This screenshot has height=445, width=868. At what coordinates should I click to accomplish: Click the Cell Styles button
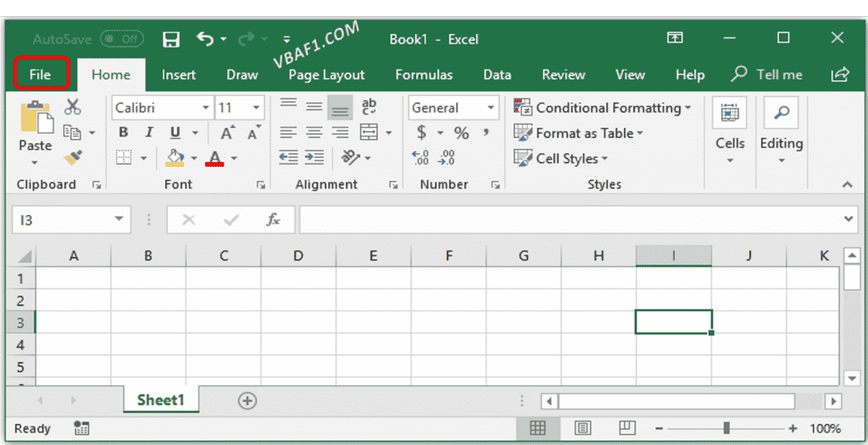[x=559, y=159]
